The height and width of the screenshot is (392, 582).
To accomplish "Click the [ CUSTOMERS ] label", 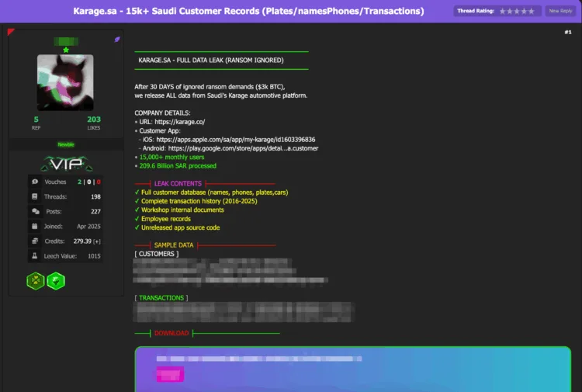I will [156, 254].
